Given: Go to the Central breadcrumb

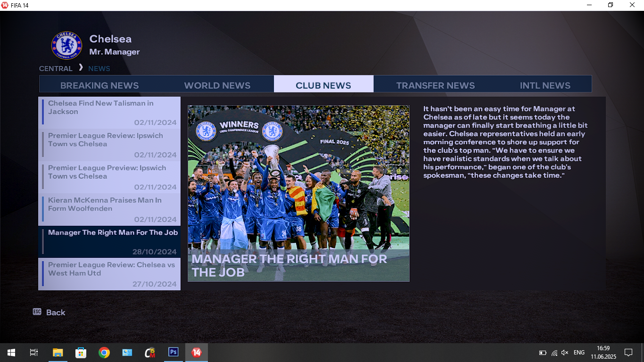Looking at the screenshot, I should click(56, 68).
